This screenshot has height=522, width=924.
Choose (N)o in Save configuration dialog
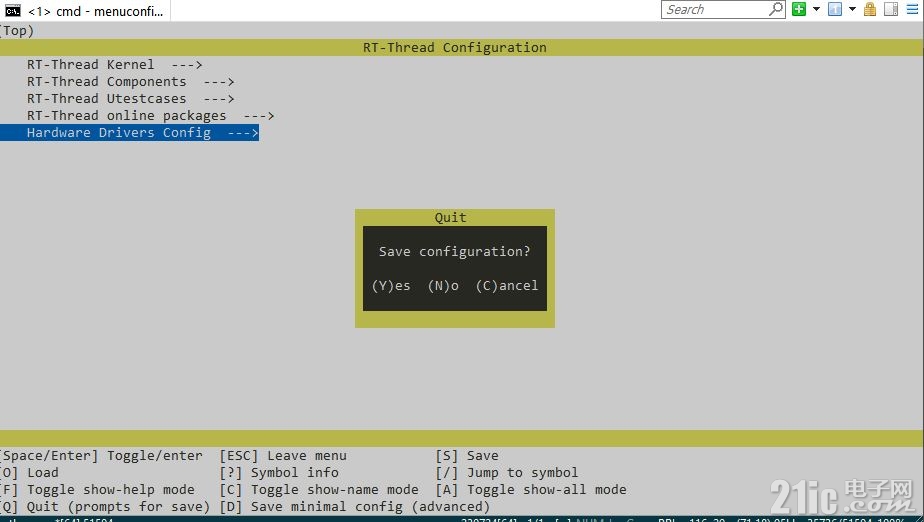(443, 286)
